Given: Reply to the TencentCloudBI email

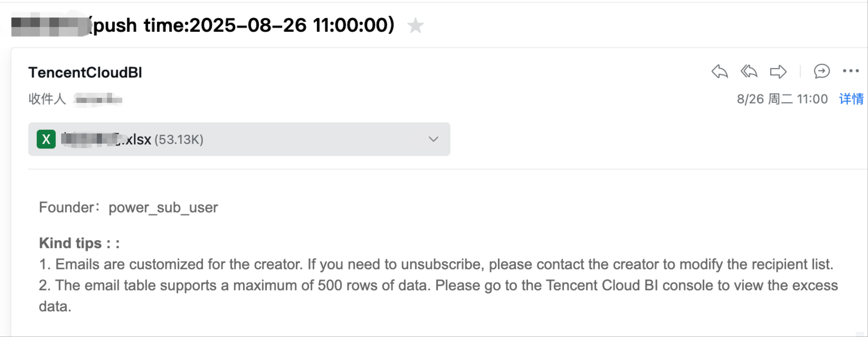Looking at the screenshot, I should point(719,71).
